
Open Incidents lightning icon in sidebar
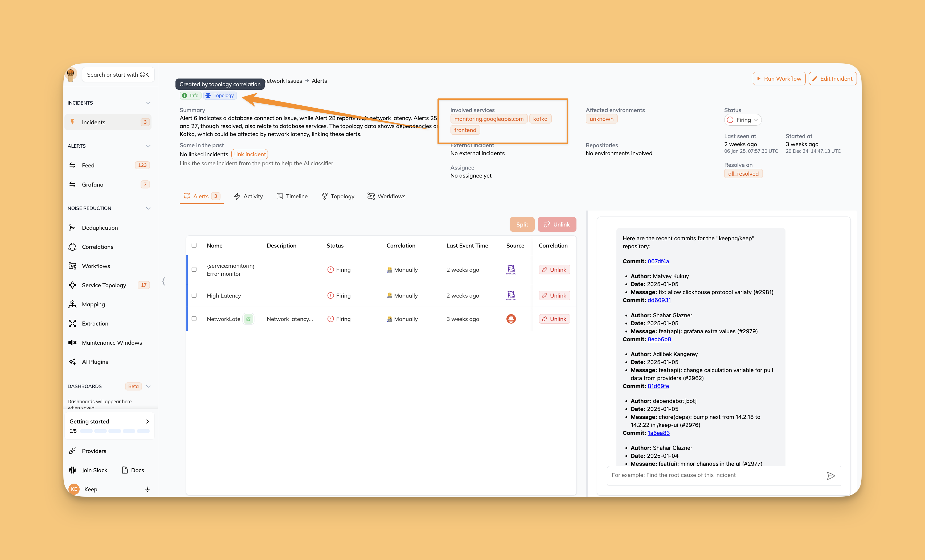72,122
